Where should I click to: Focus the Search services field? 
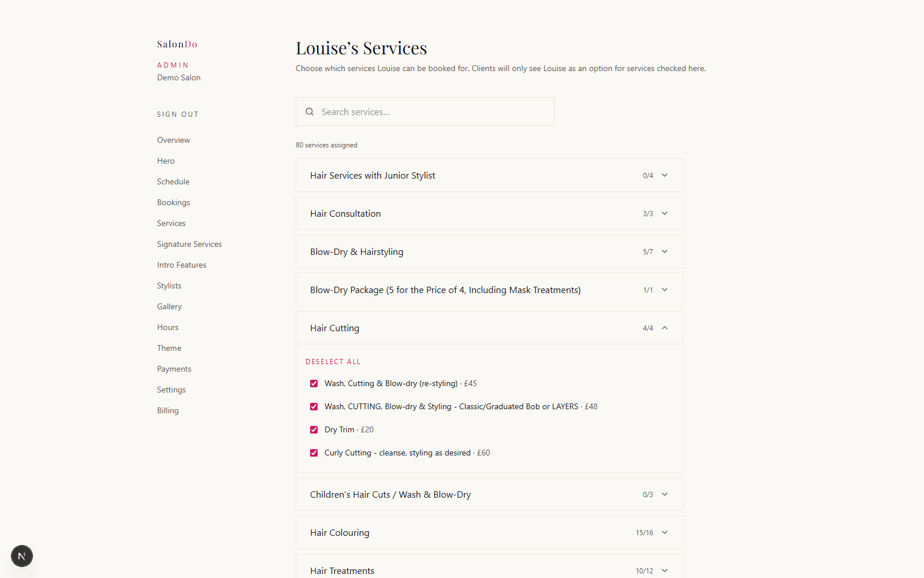(x=425, y=112)
